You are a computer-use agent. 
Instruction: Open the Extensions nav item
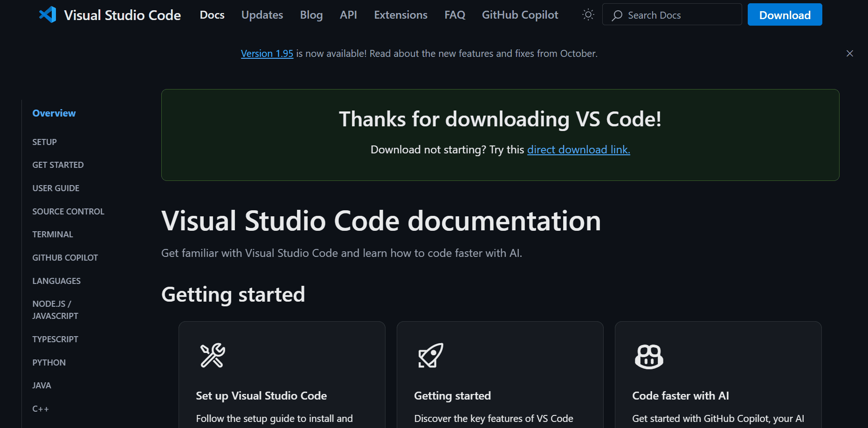click(x=400, y=15)
